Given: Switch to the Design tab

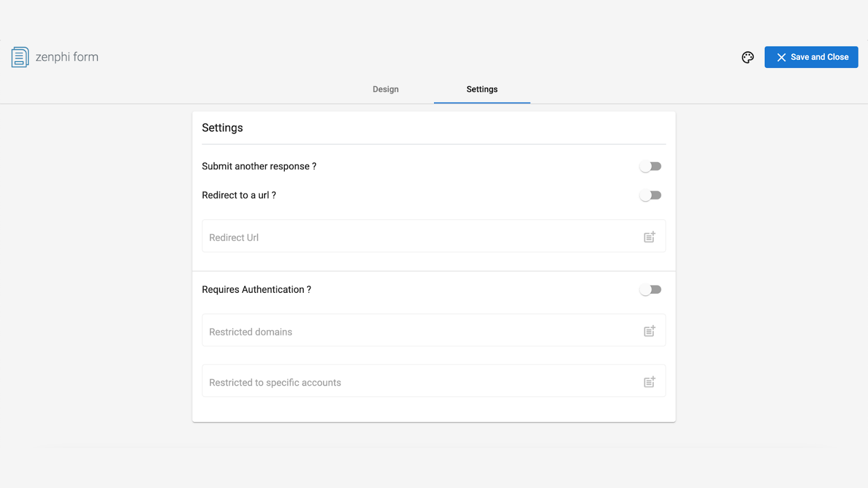Looking at the screenshot, I should pyautogui.click(x=386, y=89).
